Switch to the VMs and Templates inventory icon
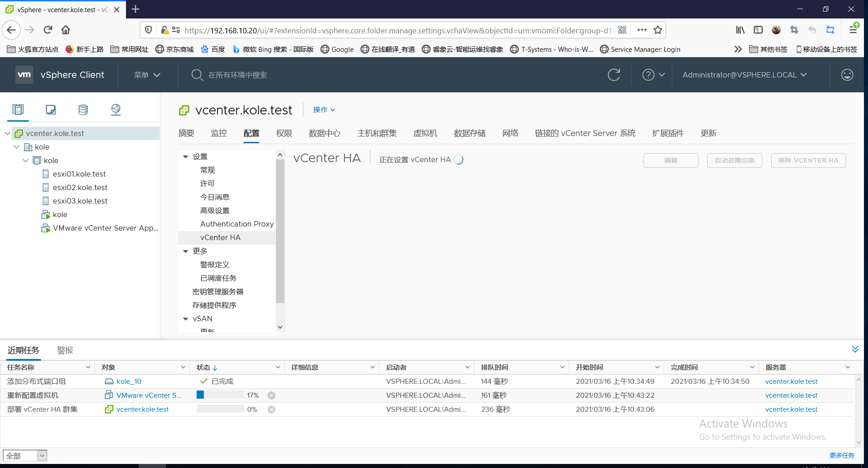The width and height of the screenshot is (868, 468). point(50,109)
